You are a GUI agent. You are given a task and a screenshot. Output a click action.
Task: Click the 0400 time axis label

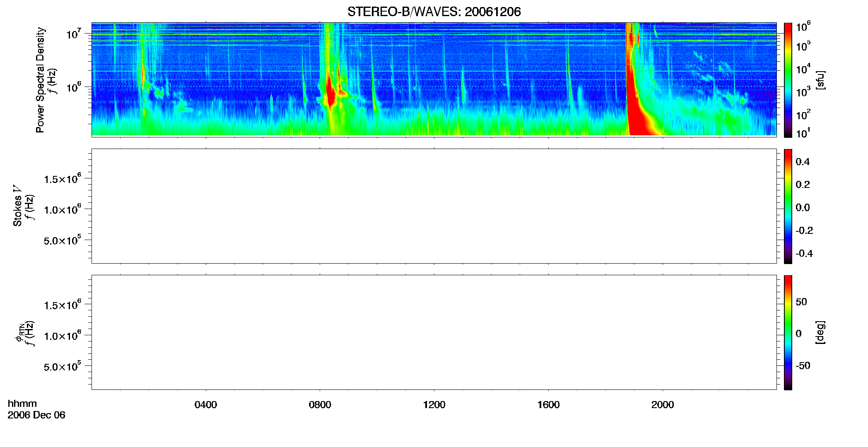206,405
